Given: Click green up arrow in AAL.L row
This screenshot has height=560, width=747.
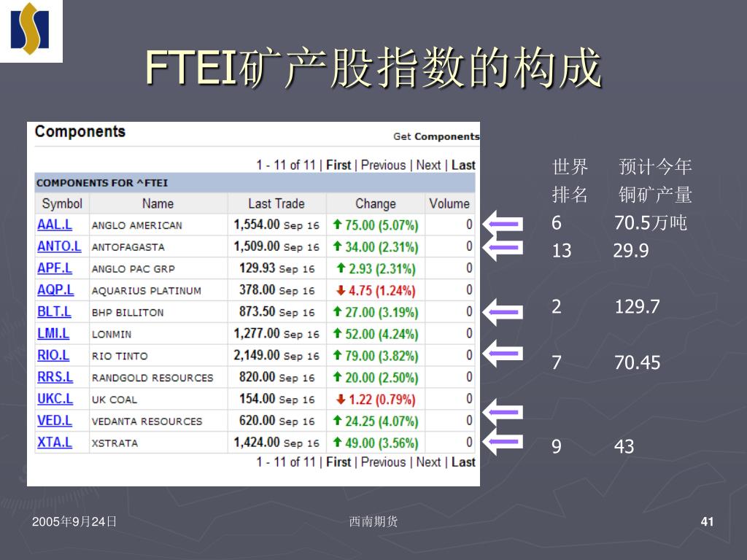Looking at the screenshot, I should (337, 225).
